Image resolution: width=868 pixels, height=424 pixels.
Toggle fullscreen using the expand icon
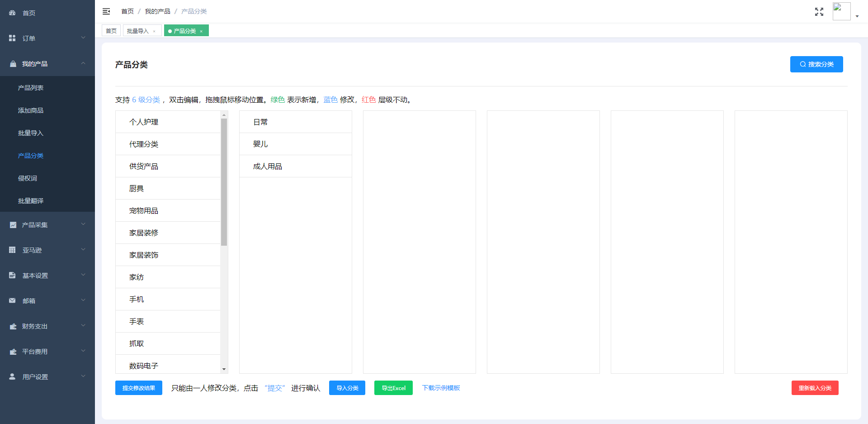coord(819,12)
